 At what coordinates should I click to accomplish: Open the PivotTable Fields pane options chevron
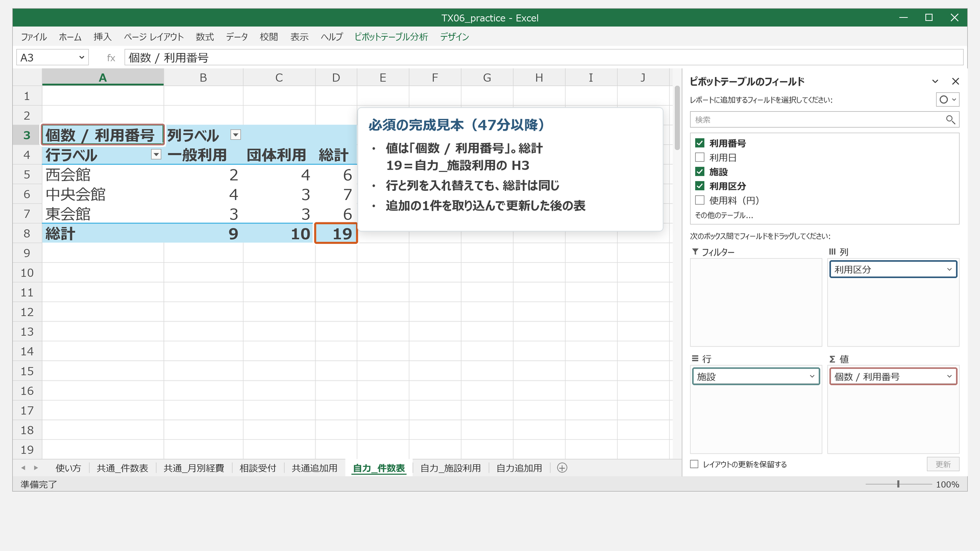935,81
